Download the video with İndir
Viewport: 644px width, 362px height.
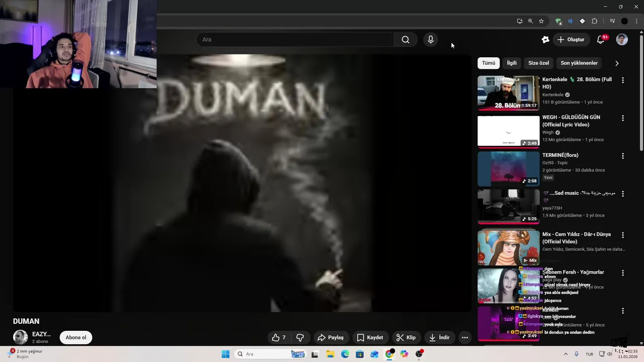(439, 337)
